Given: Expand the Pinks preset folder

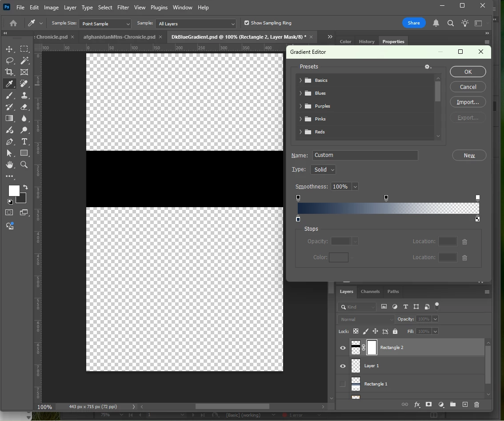Looking at the screenshot, I should click(300, 119).
